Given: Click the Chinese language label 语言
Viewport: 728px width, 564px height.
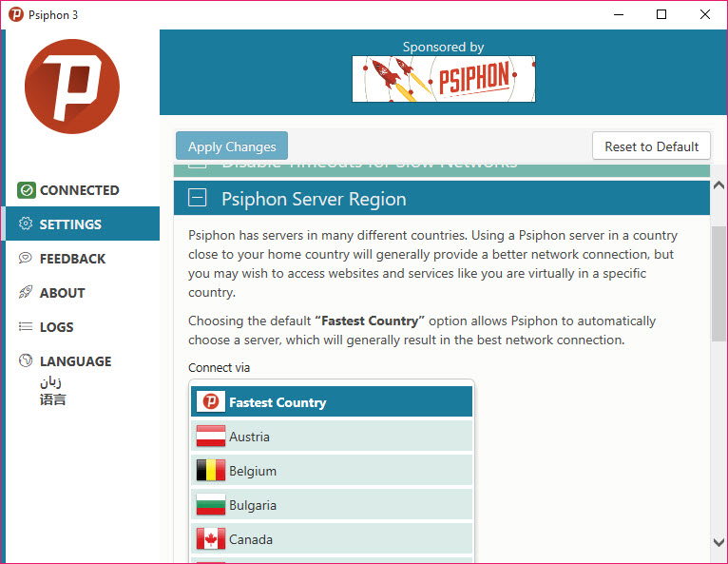Looking at the screenshot, I should [x=52, y=399].
